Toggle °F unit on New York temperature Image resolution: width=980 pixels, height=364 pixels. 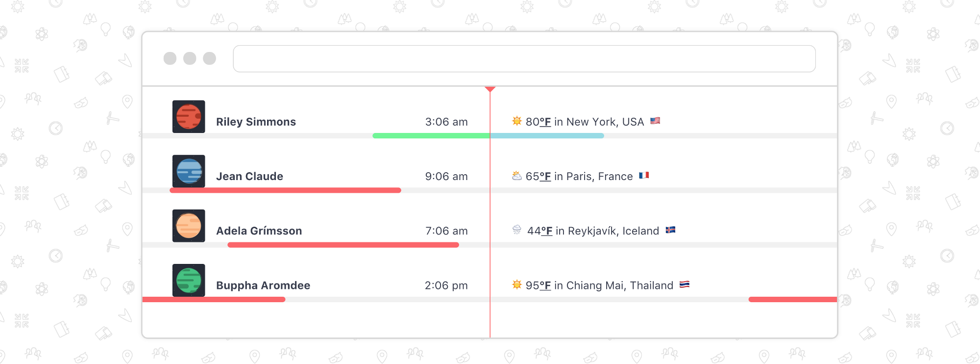click(x=545, y=122)
